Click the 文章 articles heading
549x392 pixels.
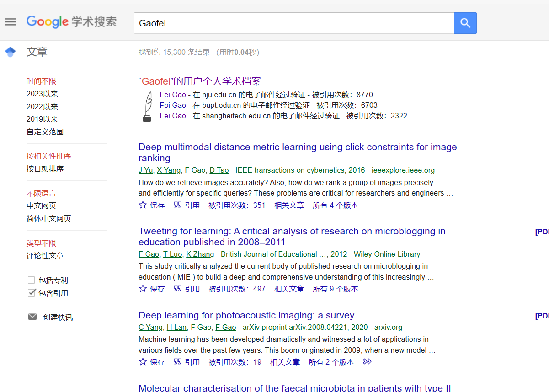pyautogui.click(x=37, y=52)
